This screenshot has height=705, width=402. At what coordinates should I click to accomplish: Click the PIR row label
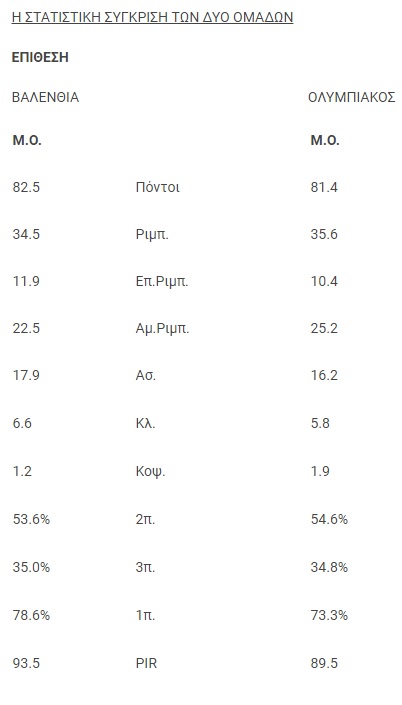(x=147, y=663)
